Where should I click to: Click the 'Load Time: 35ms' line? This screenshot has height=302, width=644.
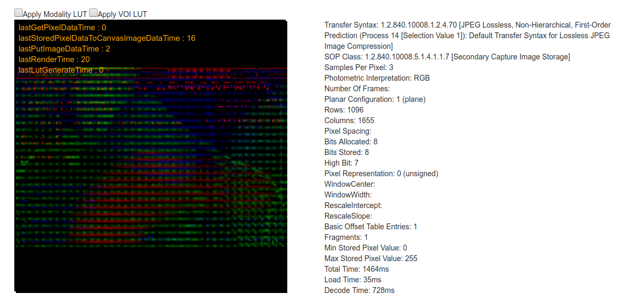[x=353, y=280]
